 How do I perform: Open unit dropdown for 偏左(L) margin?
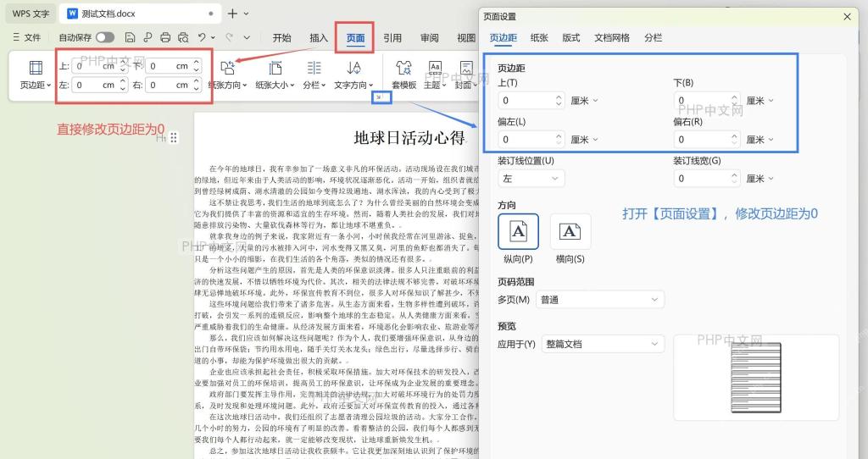pos(585,140)
